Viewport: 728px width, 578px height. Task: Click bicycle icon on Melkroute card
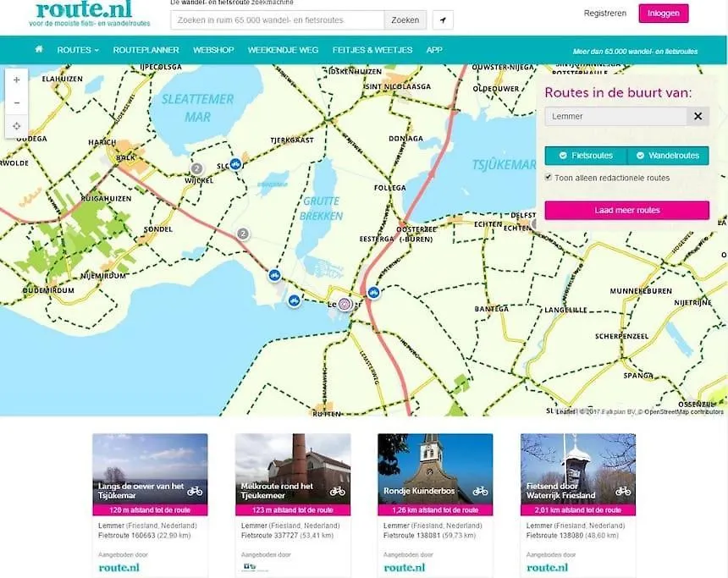[338, 491]
